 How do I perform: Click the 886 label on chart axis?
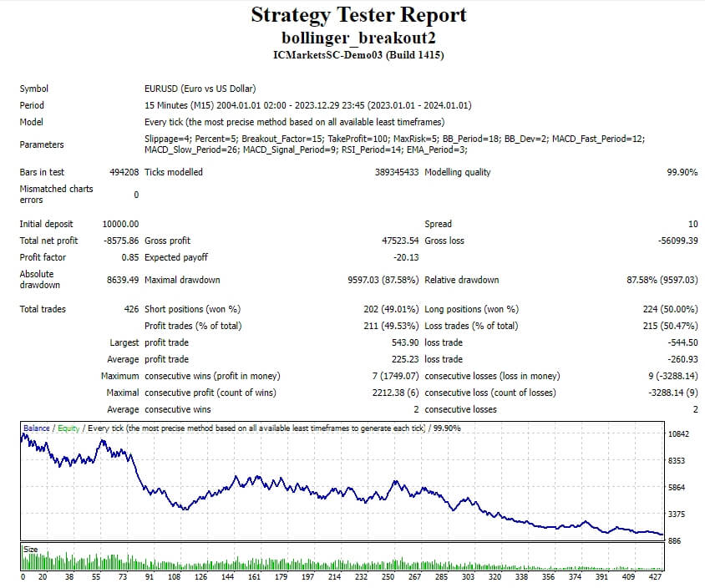point(674,540)
